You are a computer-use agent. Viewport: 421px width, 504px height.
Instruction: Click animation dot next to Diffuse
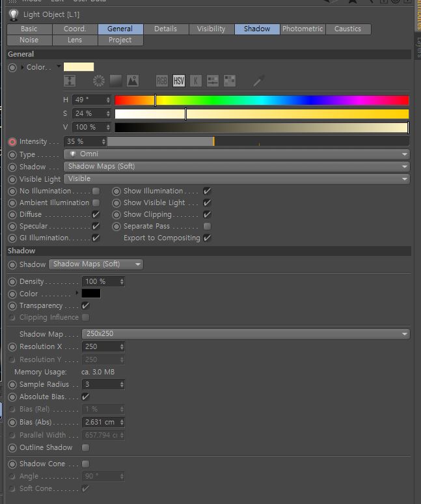12,215
